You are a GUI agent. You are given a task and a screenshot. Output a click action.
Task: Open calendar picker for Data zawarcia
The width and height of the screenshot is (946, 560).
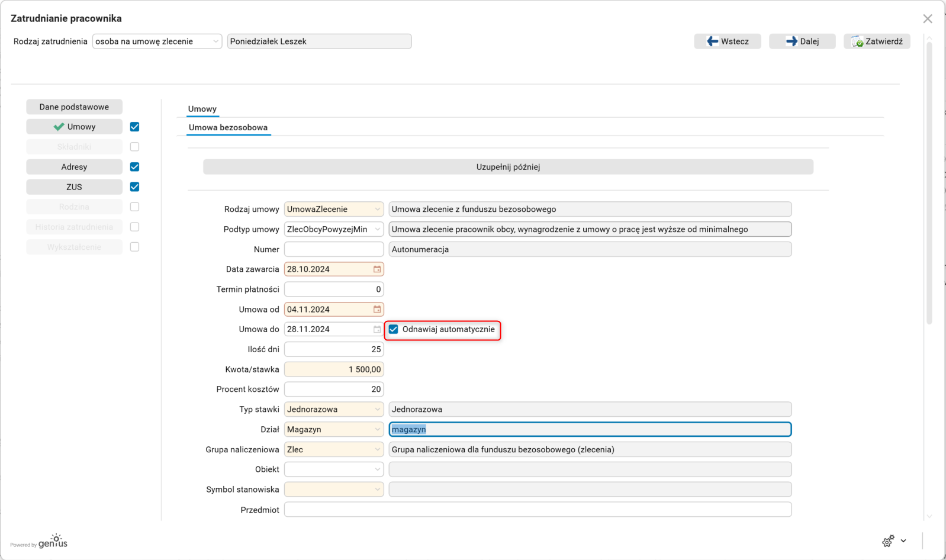[377, 269]
